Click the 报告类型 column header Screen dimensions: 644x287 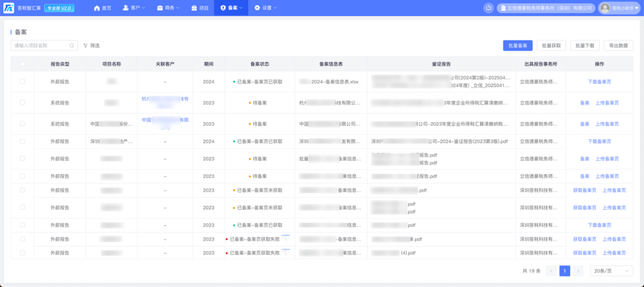point(60,64)
